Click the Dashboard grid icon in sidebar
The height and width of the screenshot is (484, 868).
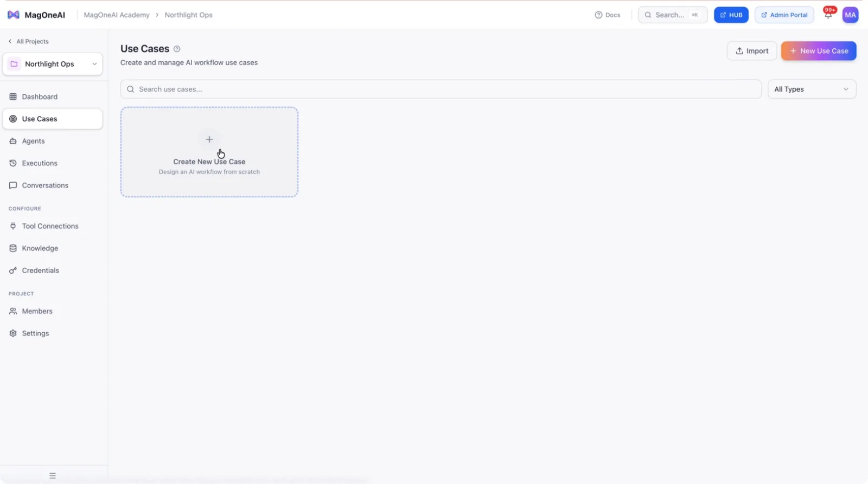[13, 96]
